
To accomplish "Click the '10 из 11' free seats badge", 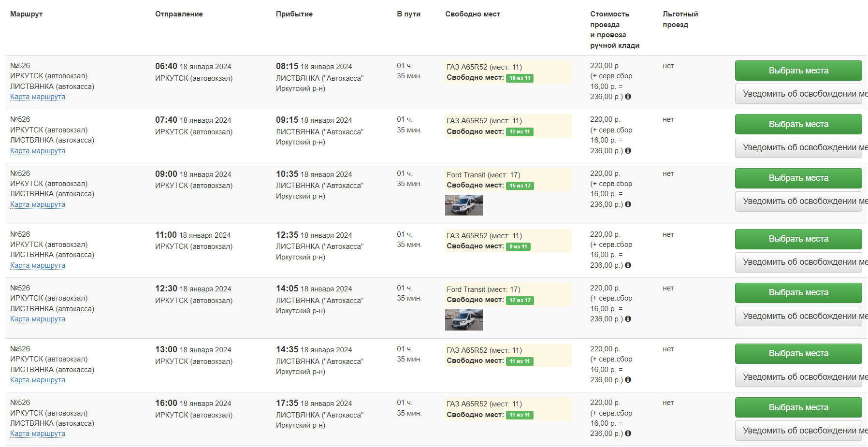I will [x=520, y=78].
